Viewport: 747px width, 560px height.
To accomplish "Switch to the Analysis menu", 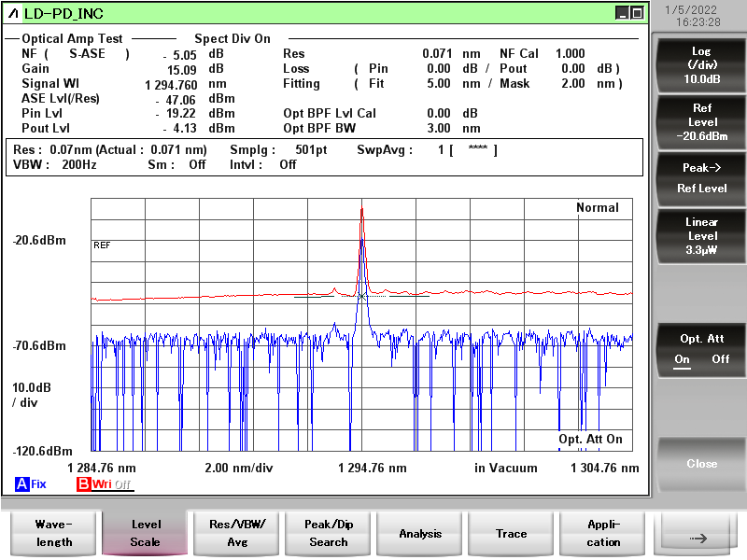I will click(x=420, y=533).
